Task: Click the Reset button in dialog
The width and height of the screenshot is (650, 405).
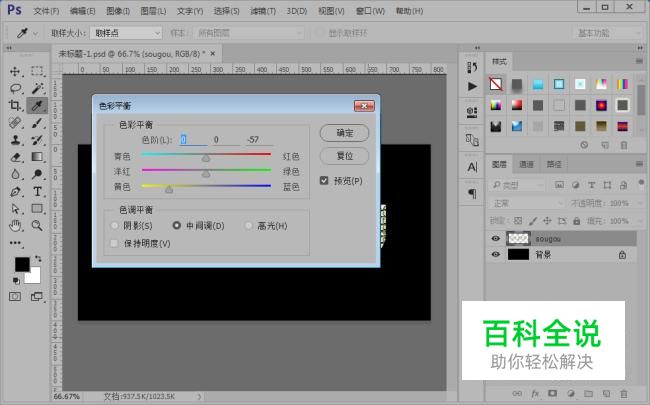Action: tap(344, 156)
